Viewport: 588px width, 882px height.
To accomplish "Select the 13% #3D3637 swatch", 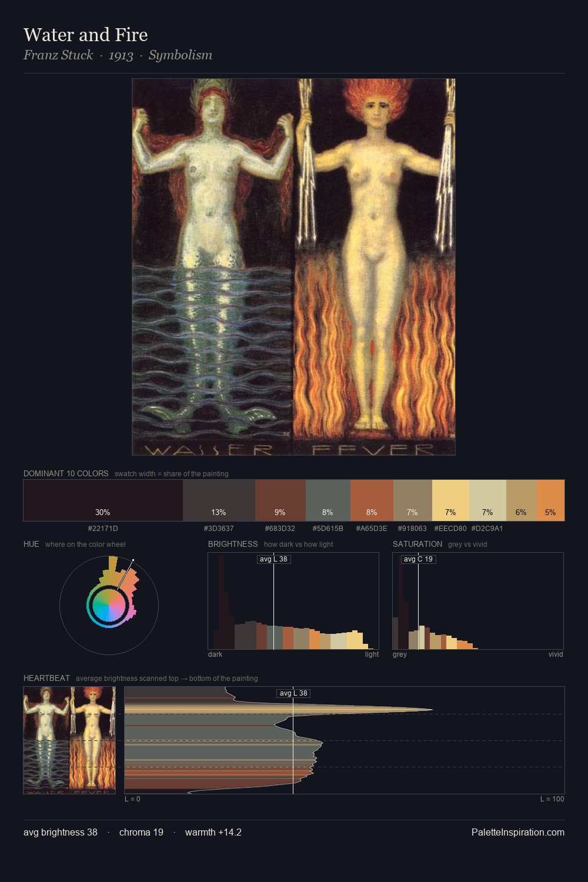I will pos(219,500).
